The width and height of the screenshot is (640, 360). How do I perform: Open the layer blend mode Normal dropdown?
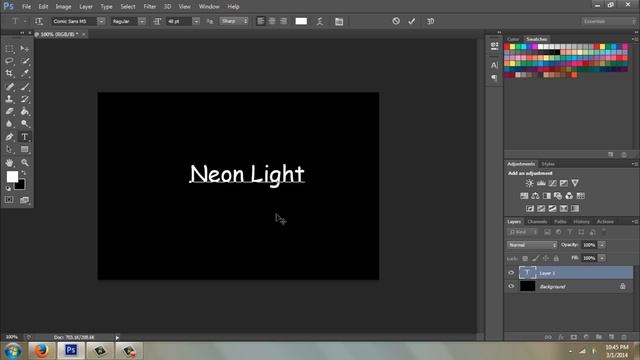pos(532,245)
